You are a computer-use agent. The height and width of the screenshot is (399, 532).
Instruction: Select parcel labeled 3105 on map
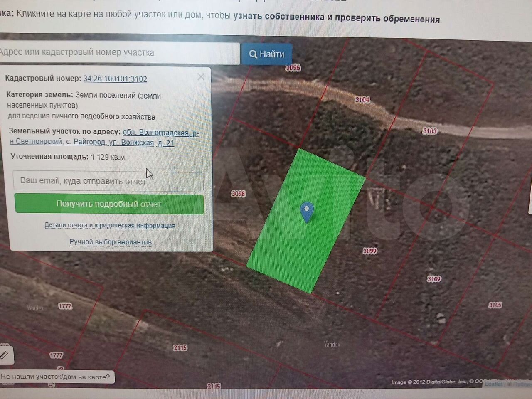tap(495, 305)
